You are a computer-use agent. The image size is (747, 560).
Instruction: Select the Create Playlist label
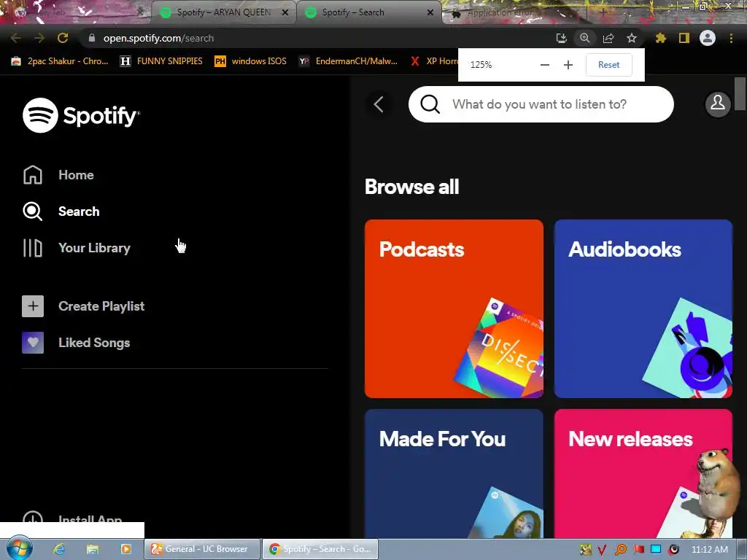101,306
